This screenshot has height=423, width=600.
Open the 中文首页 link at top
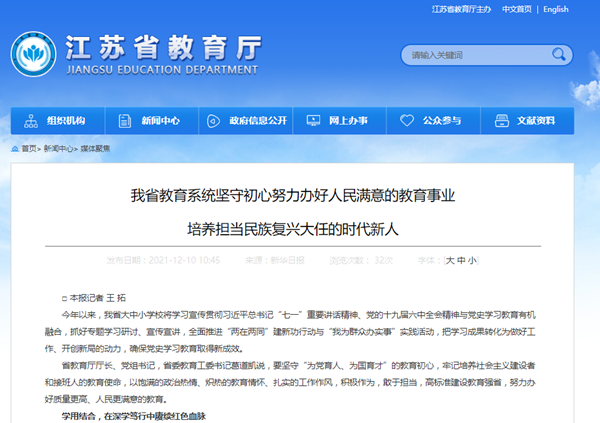[x=516, y=9]
